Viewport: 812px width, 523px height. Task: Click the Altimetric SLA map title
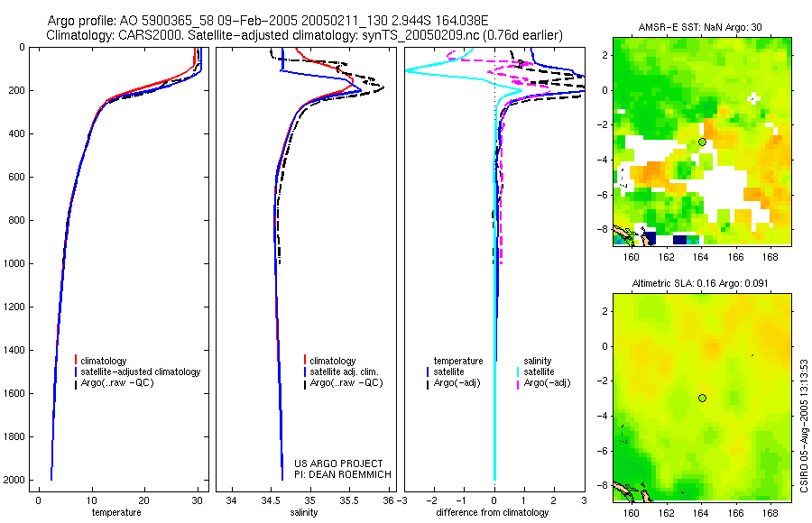pos(700,283)
